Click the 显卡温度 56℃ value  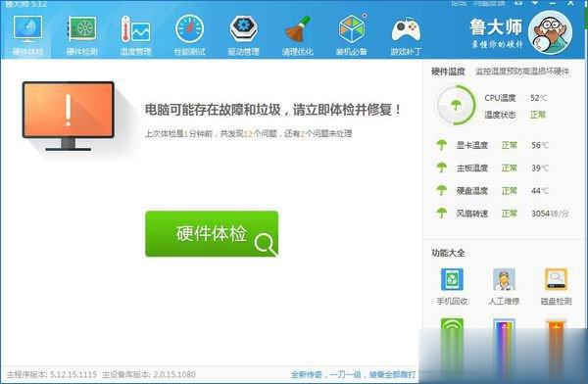[540, 145]
